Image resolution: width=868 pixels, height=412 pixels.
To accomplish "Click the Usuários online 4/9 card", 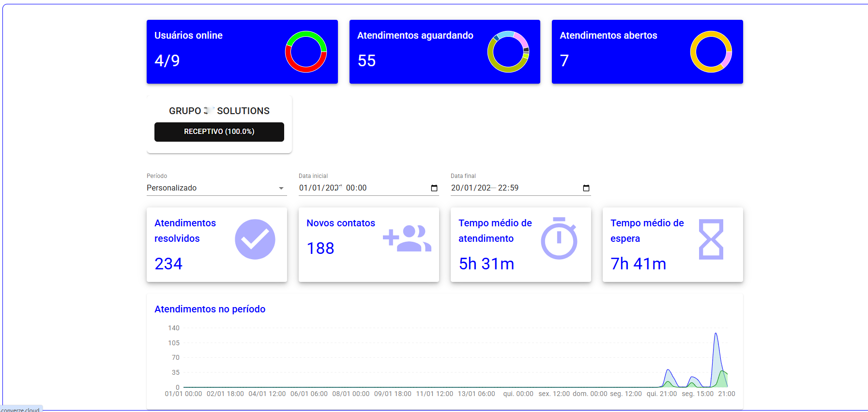I will (x=218, y=52).
